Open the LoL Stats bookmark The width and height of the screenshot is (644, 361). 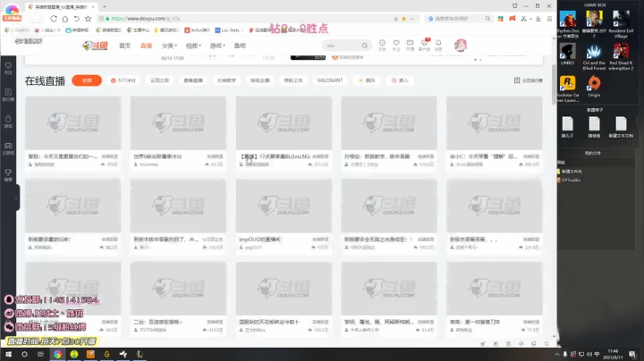coord(227,30)
